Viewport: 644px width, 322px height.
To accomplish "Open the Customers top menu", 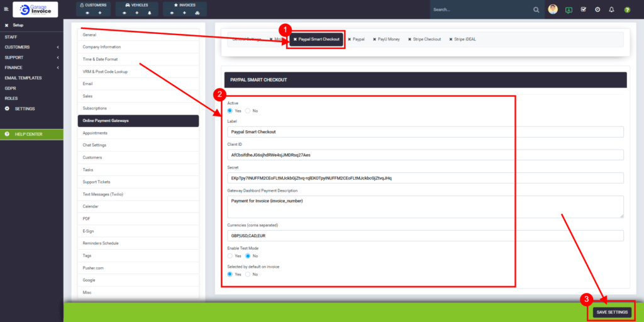I will [93, 5].
